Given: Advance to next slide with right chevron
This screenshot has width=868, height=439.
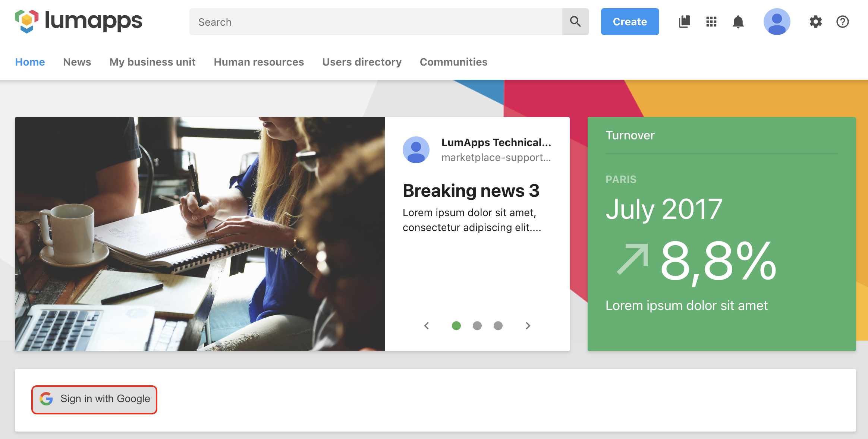Looking at the screenshot, I should [x=528, y=326].
